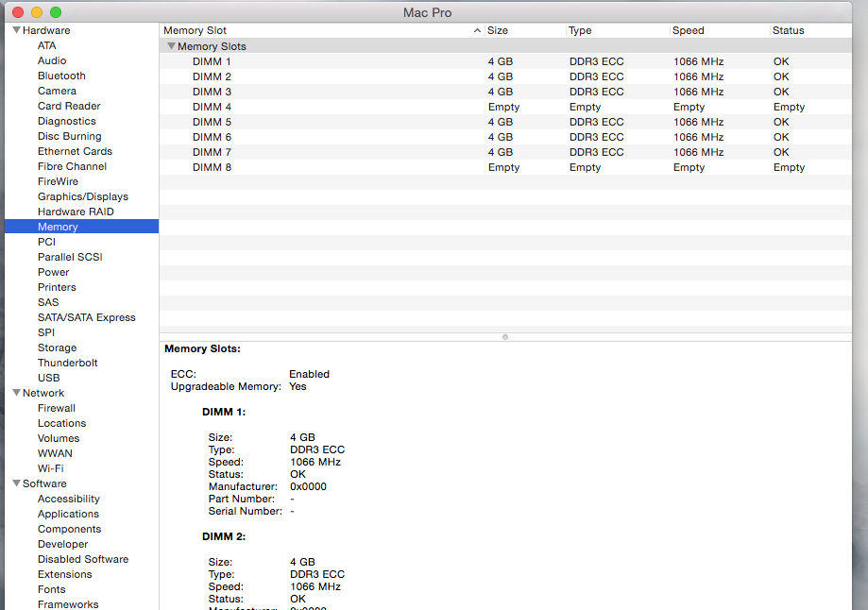
Task: Select Applications under Software
Action: click(68, 514)
